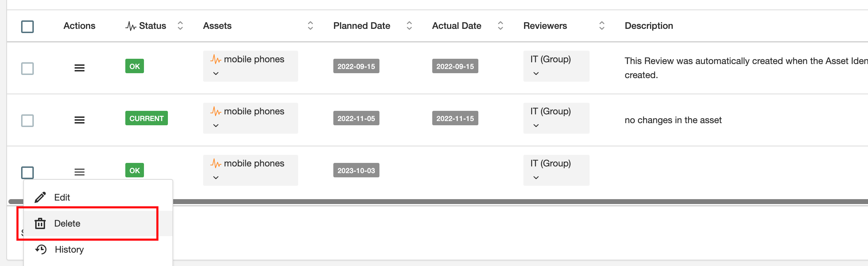Expand mobile phones chevron in 2023-10-03 row
This screenshot has width=868, height=266.
click(216, 178)
